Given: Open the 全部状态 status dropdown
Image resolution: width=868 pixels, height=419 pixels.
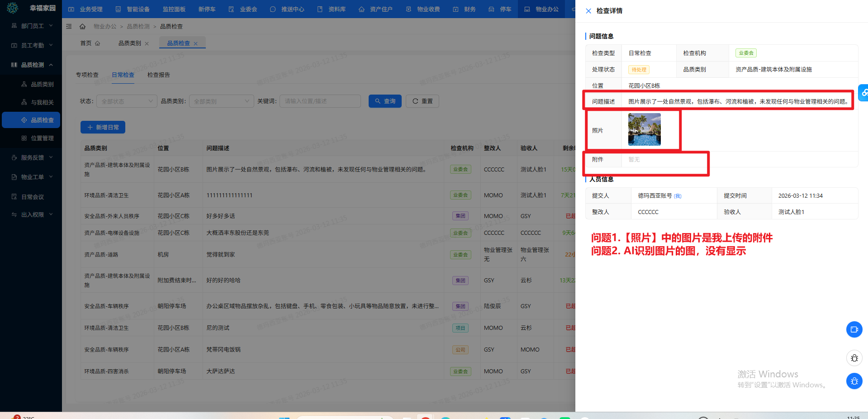Looking at the screenshot, I should (x=126, y=101).
